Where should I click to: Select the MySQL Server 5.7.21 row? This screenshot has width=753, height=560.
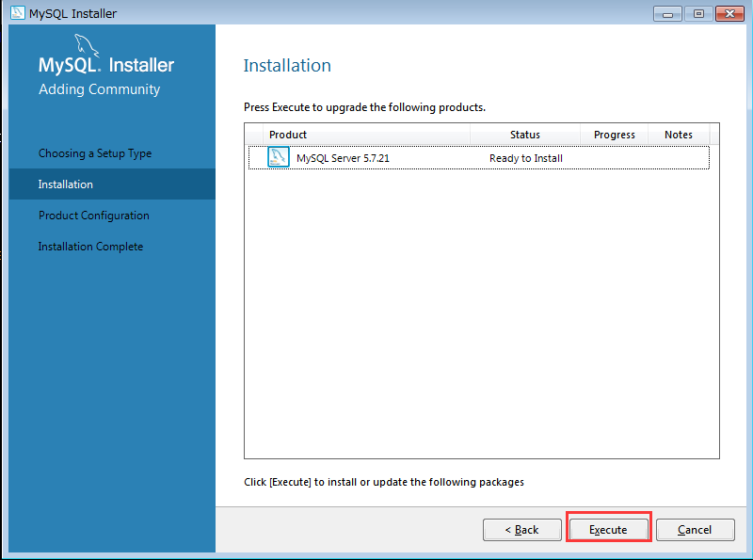tap(479, 157)
